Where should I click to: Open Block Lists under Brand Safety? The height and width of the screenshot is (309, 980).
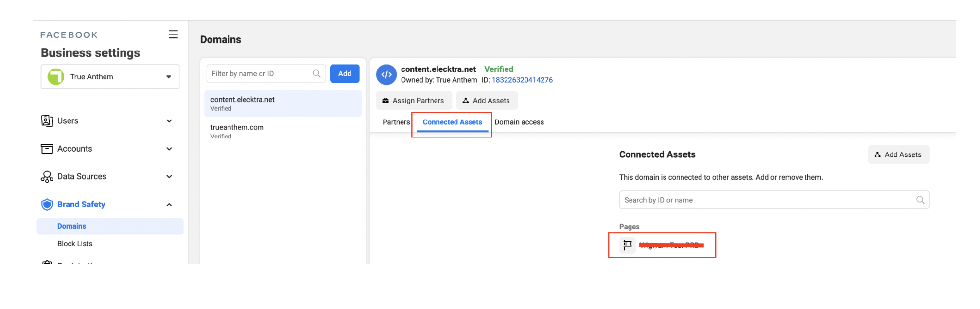click(75, 244)
